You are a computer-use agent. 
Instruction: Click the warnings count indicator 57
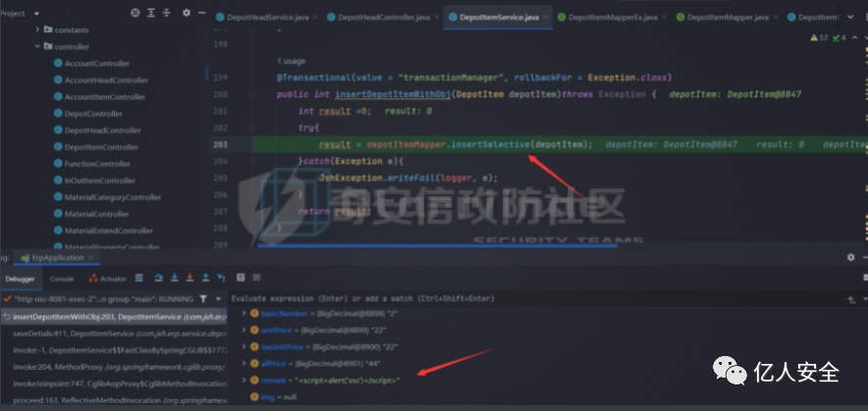[819, 37]
